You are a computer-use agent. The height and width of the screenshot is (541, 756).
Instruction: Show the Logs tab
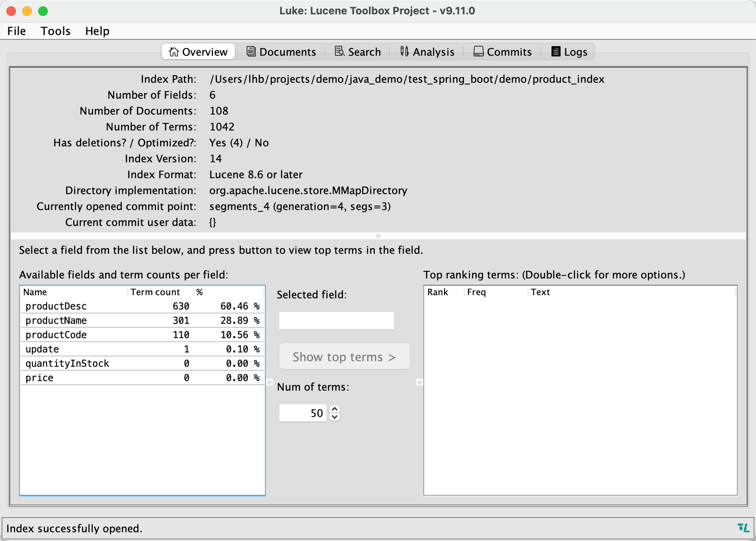tap(569, 52)
